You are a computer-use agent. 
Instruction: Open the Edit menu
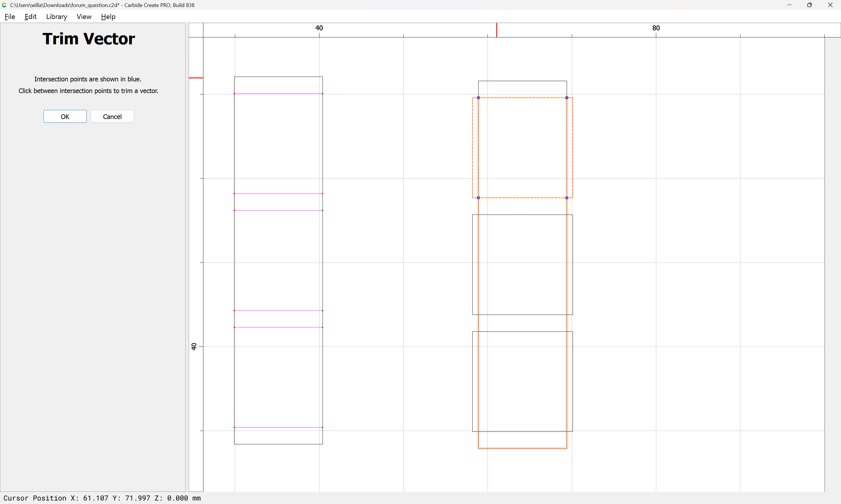(30, 17)
